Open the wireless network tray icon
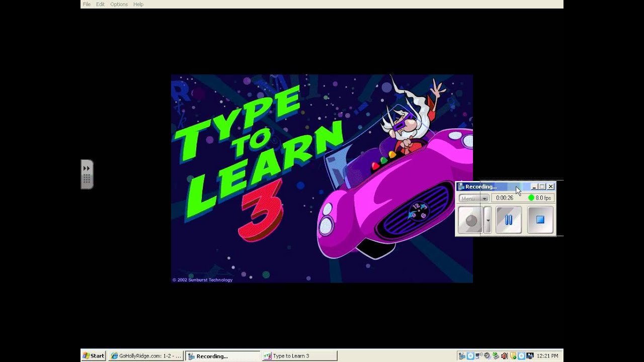644x362 pixels. (x=478, y=356)
